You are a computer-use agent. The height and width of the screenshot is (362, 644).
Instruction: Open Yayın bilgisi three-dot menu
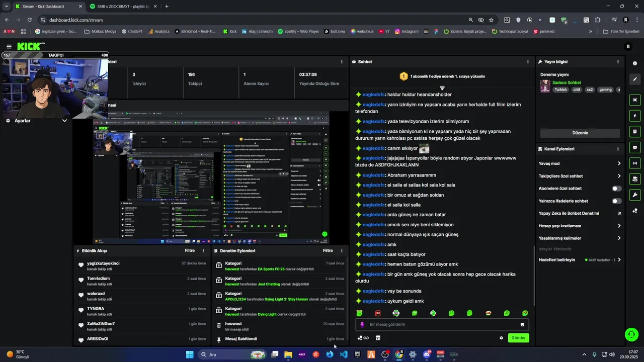coord(618,62)
